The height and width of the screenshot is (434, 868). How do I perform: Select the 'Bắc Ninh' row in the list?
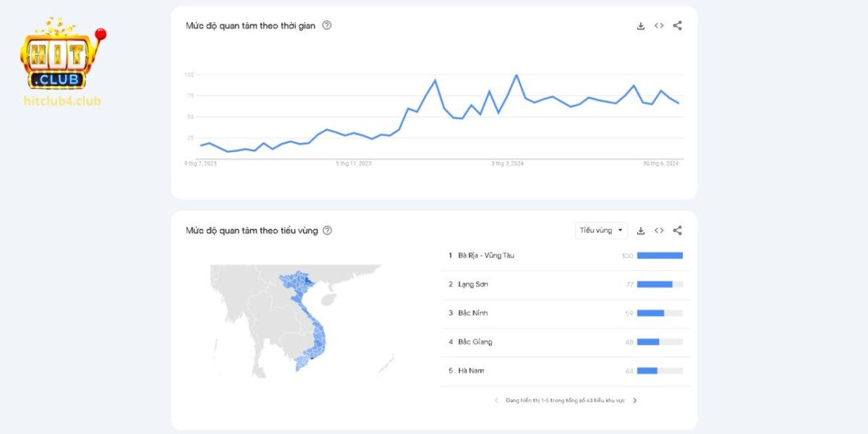point(474,313)
